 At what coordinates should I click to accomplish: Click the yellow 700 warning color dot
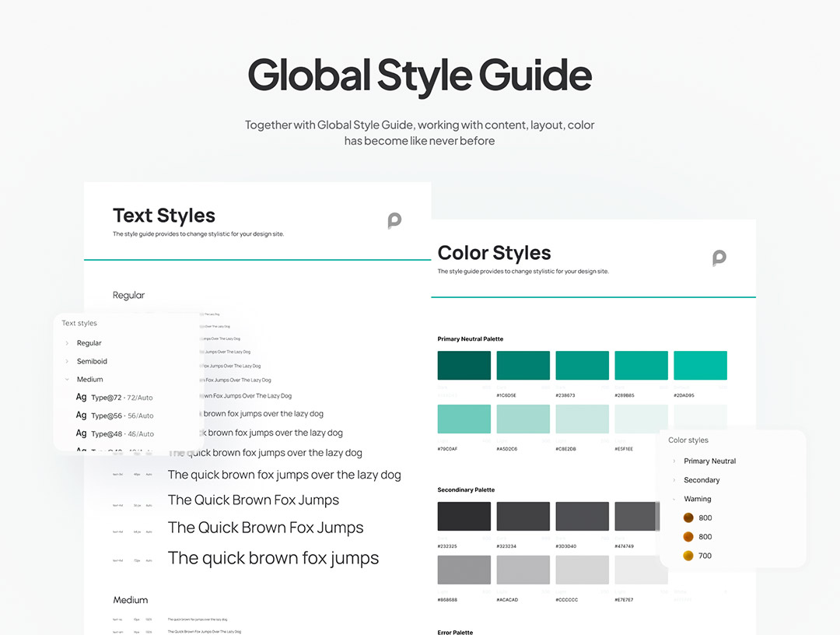click(688, 556)
